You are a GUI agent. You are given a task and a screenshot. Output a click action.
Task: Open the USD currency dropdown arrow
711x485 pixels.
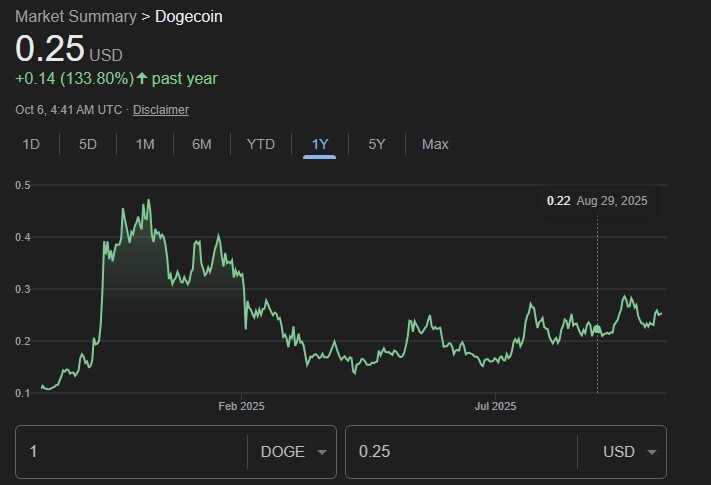click(x=652, y=452)
